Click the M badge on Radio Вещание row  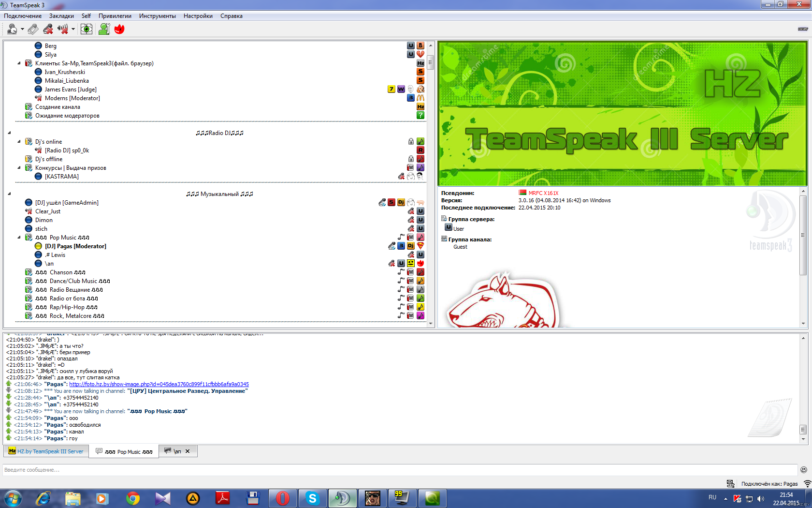click(411, 289)
